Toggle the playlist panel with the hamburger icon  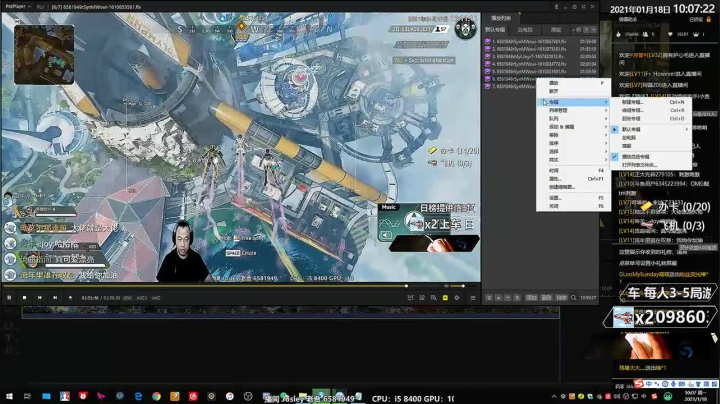[x=473, y=298]
